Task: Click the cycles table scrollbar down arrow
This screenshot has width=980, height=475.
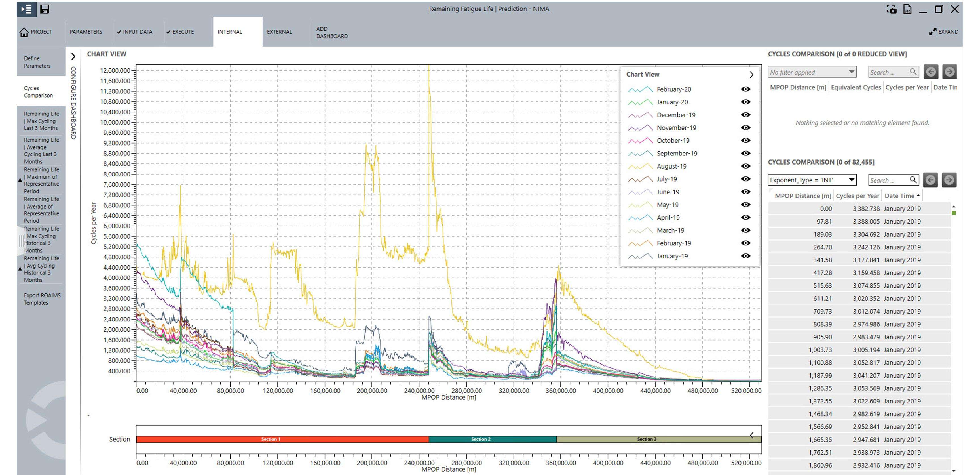Action: pyautogui.click(x=954, y=471)
